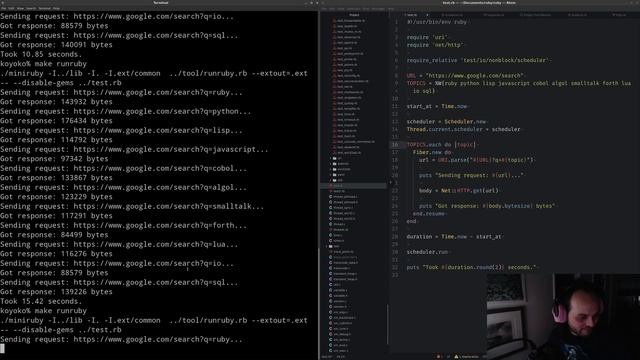
Task: Open the Search menu in Terminal window
Action: click(x=31, y=8)
